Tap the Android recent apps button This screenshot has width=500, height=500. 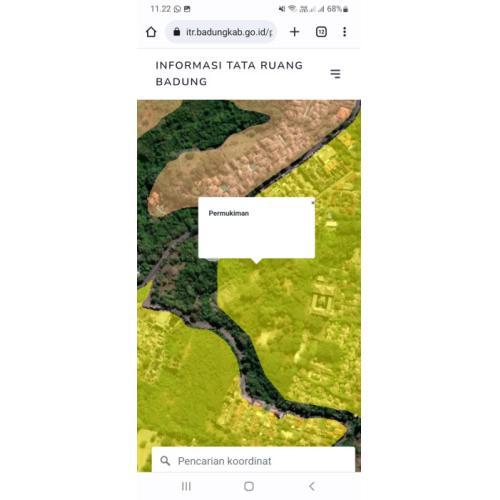186,486
